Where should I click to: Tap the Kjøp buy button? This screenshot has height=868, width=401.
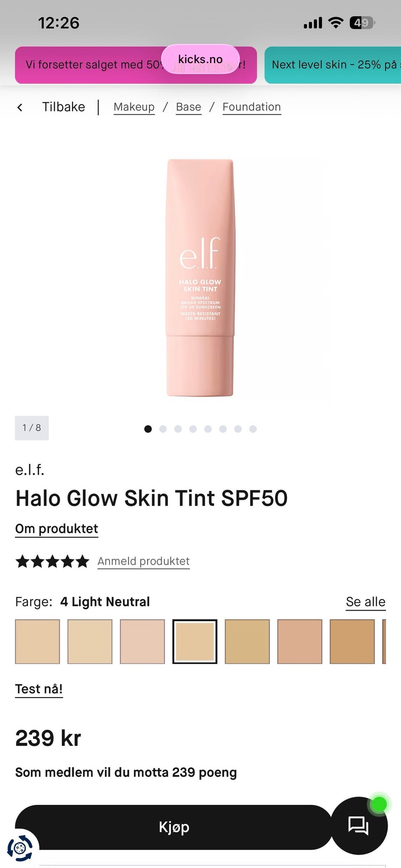click(x=174, y=827)
